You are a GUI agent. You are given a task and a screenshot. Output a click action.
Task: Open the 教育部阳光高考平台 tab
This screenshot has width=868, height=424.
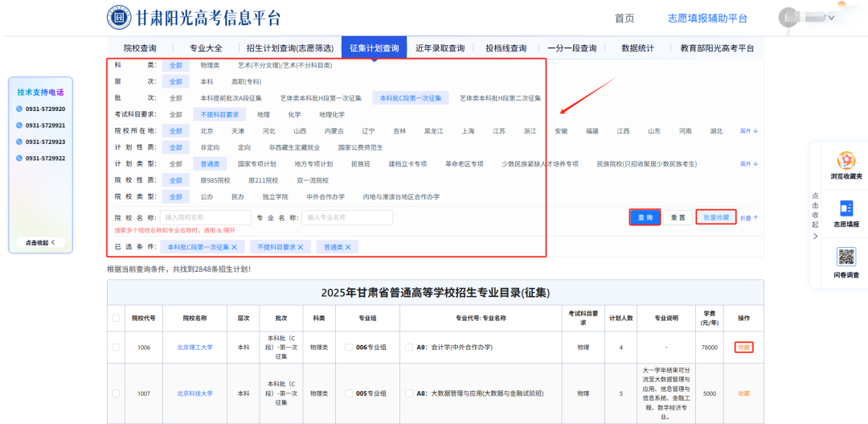tap(718, 48)
